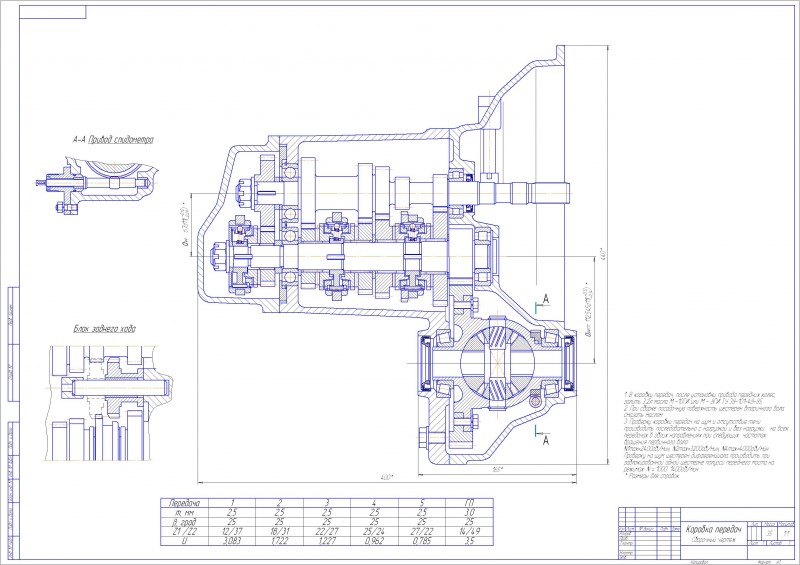The width and height of the screenshot is (800, 565).
Task: Click the "400*" overall length dimension
Action: (x=387, y=478)
